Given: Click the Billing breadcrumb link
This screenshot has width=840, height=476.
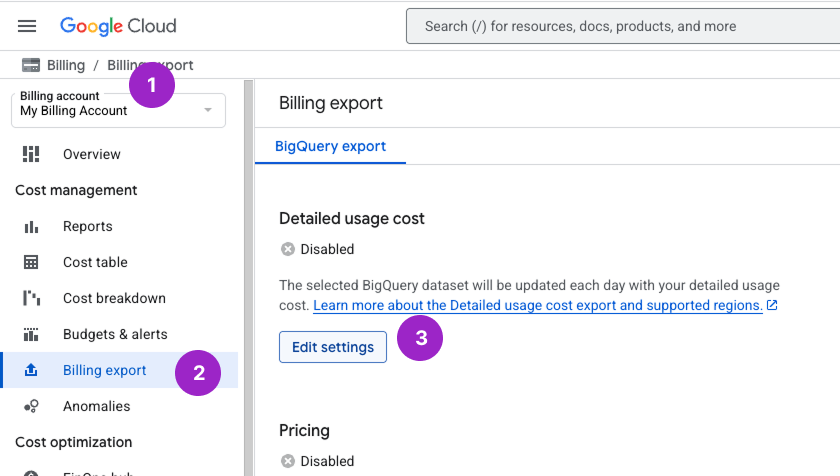Looking at the screenshot, I should click(x=66, y=65).
